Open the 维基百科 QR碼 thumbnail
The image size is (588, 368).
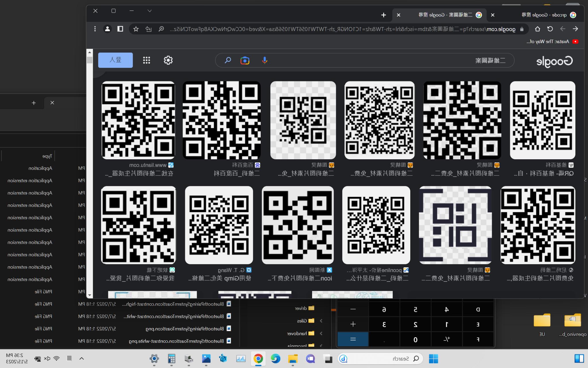(x=543, y=120)
